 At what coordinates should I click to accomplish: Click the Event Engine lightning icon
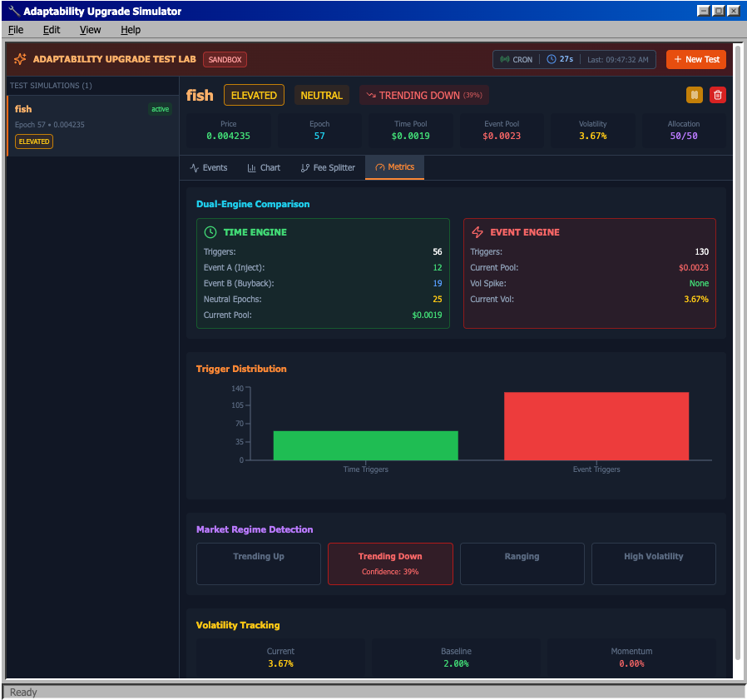[477, 232]
